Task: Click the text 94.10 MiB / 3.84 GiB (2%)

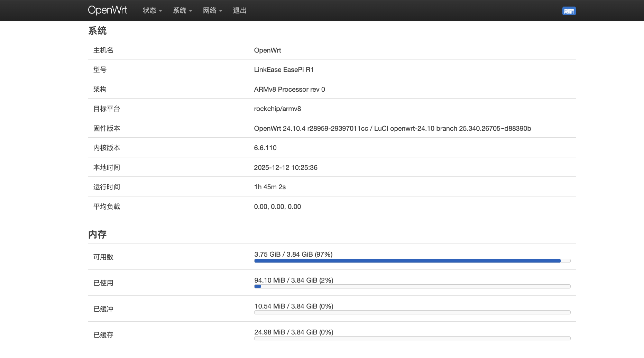Action: point(294,280)
